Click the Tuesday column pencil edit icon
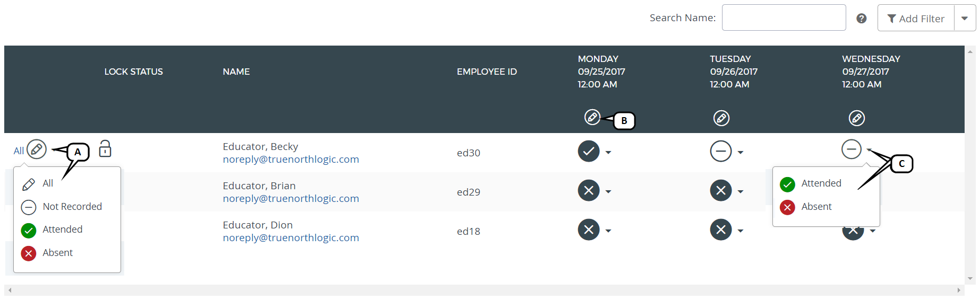This screenshot has width=980, height=300. (x=721, y=118)
